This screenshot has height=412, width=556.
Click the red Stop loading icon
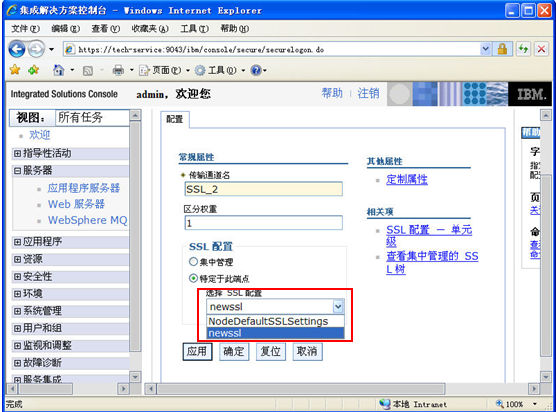541,49
